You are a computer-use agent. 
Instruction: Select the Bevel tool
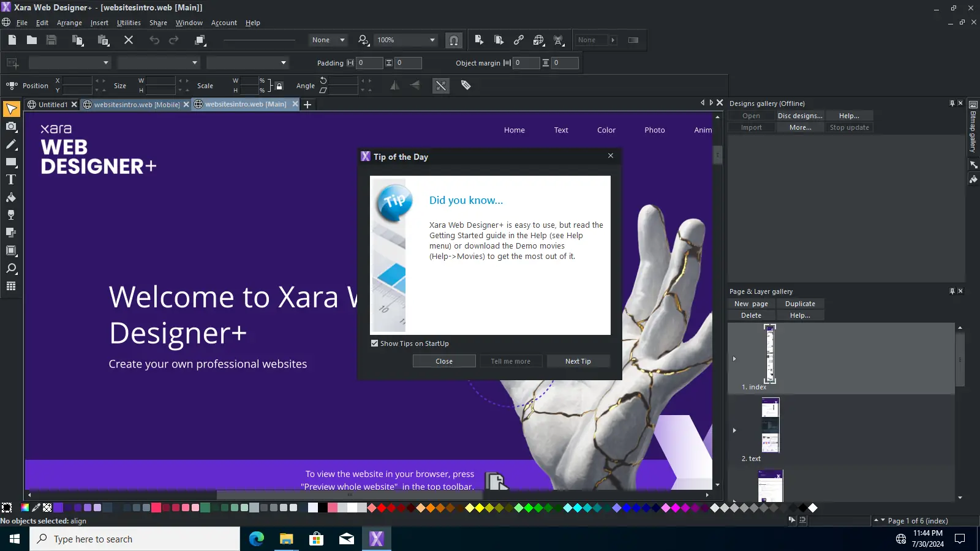click(11, 250)
